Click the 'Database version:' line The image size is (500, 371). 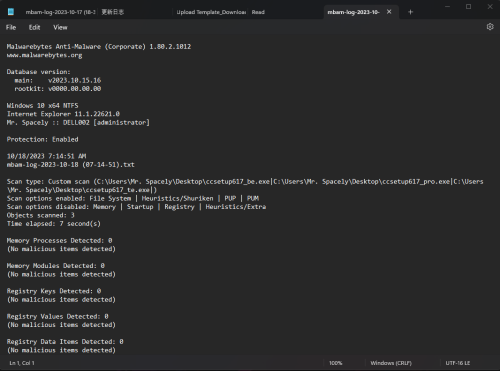coord(38,72)
